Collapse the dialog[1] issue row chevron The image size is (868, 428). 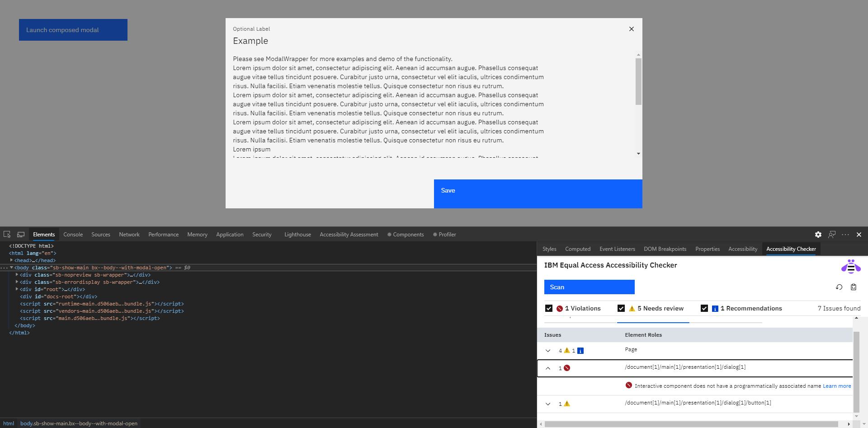[x=548, y=368]
